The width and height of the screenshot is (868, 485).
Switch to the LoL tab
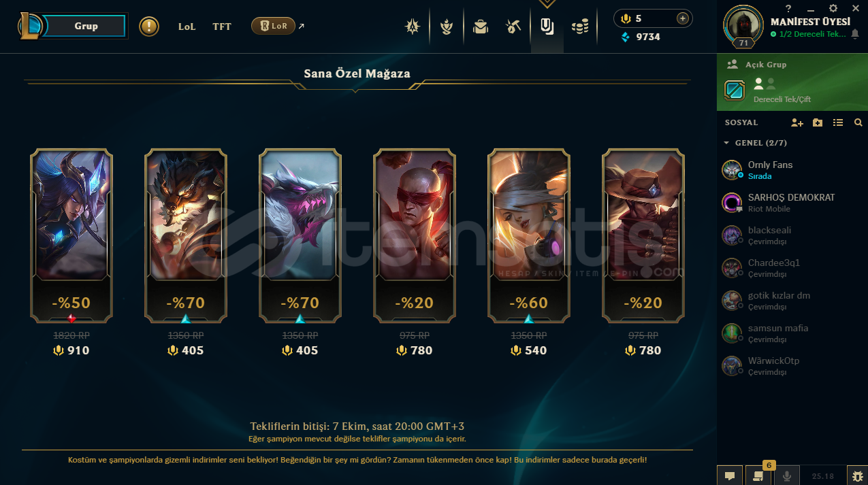187,27
